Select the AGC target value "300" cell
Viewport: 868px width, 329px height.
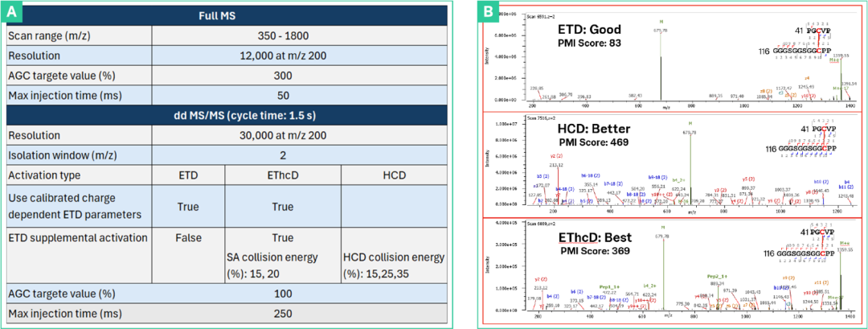282,76
